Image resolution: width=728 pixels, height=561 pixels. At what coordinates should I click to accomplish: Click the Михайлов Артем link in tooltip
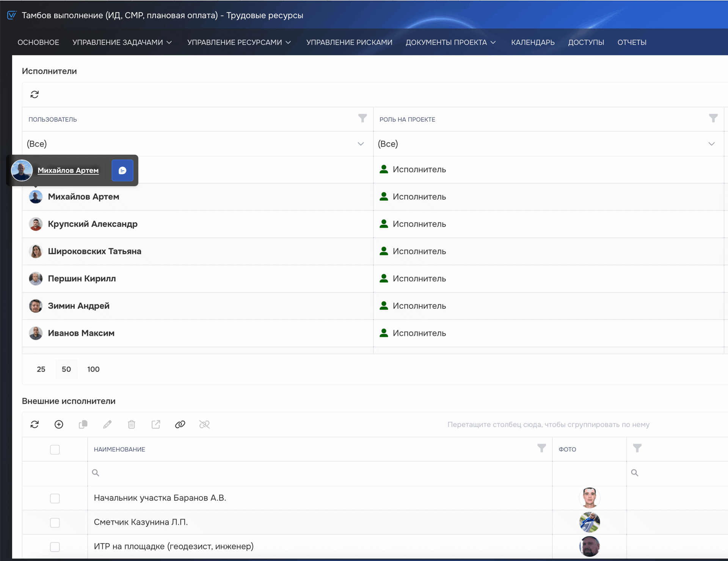(x=68, y=171)
